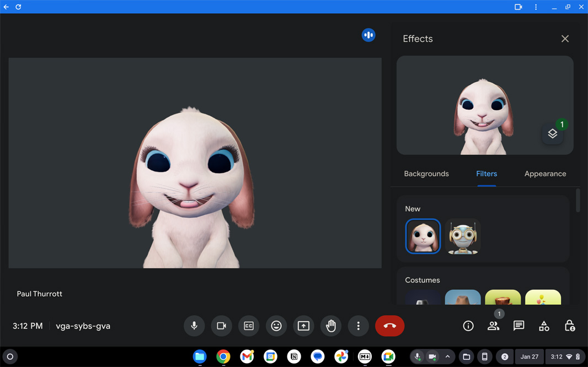Click the applied effects layers button

click(x=552, y=134)
